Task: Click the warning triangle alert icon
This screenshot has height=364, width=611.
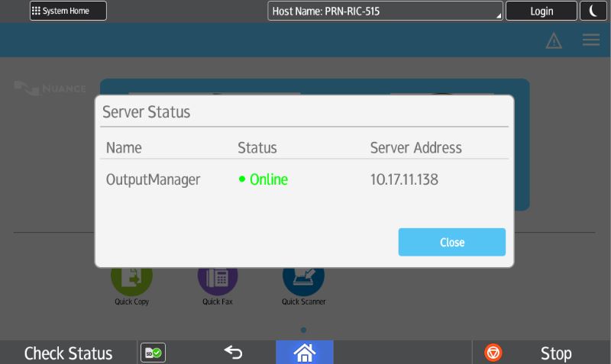Action: (554, 41)
